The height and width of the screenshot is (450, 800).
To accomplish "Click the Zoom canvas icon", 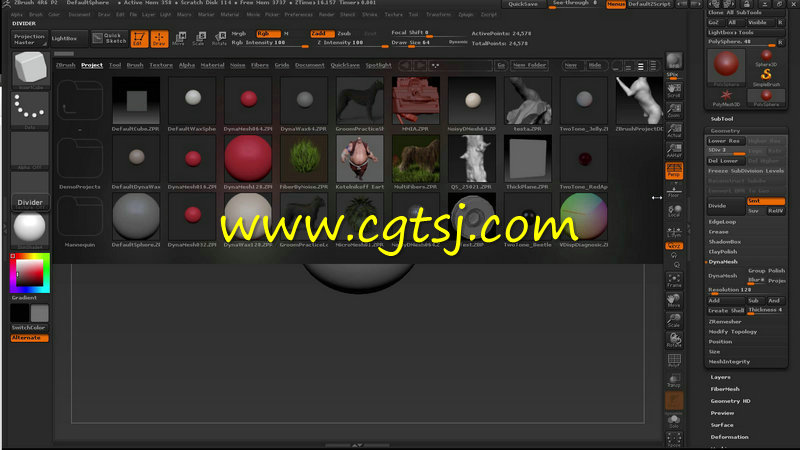I will tap(674, 110).
